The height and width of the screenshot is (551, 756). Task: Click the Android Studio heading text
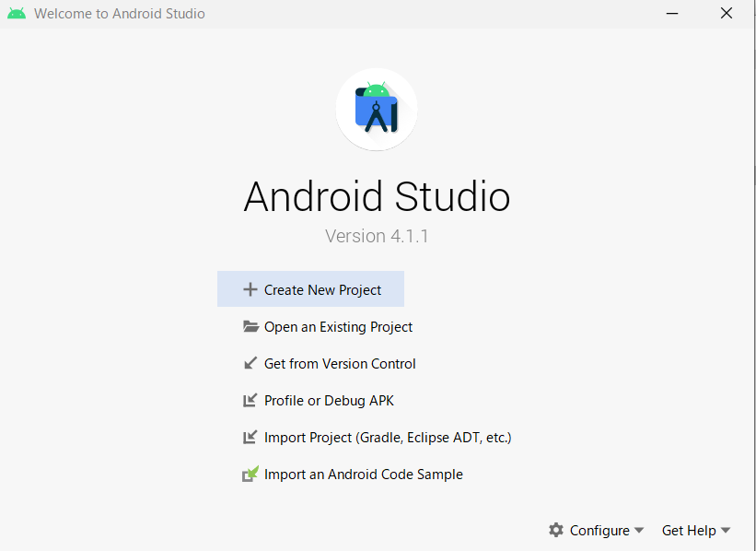click(x=377, y=196)
